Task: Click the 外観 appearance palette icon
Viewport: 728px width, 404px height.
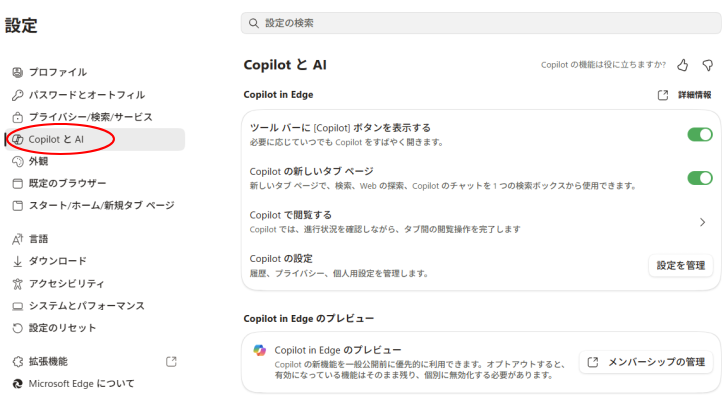Action: [18, 162]
